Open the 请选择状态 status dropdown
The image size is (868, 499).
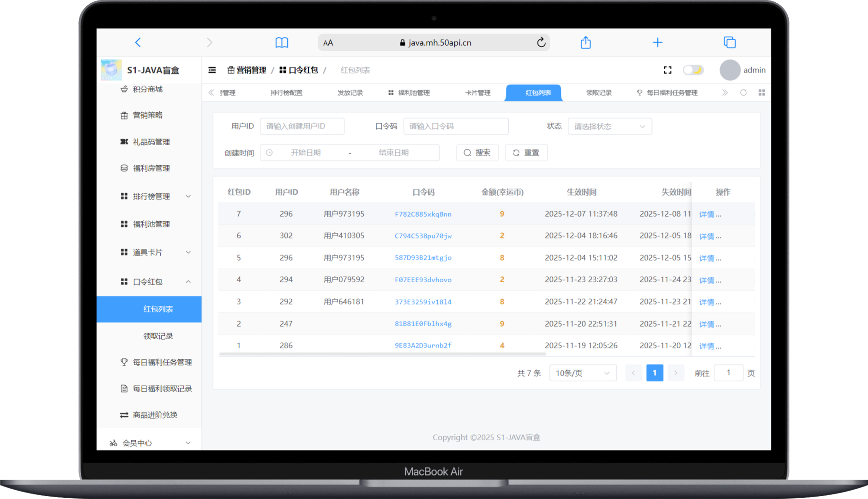609,126
